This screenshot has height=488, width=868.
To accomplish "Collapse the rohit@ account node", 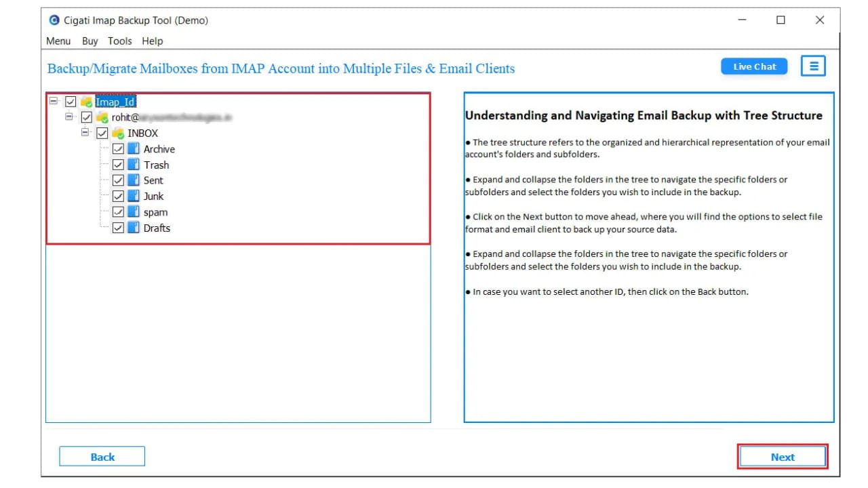I will coord(69,117).
